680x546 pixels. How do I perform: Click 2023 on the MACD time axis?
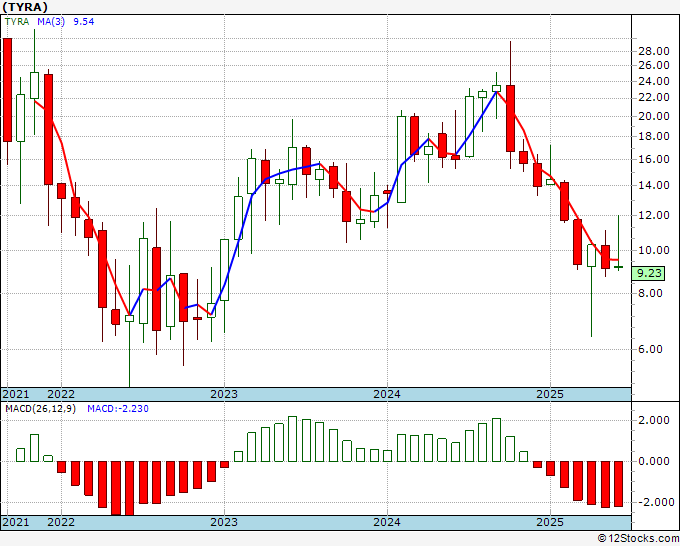[x=224, y=522]
